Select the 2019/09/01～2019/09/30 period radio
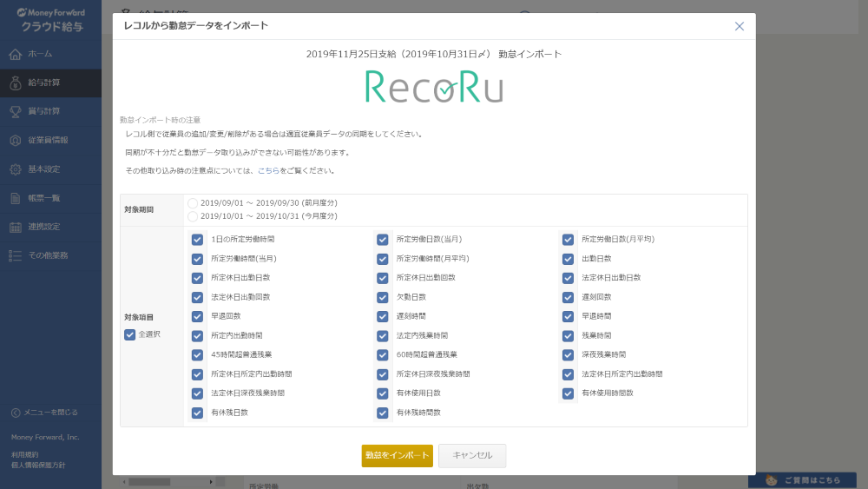This screenshot has width=868, height=489. pos(193,203)
